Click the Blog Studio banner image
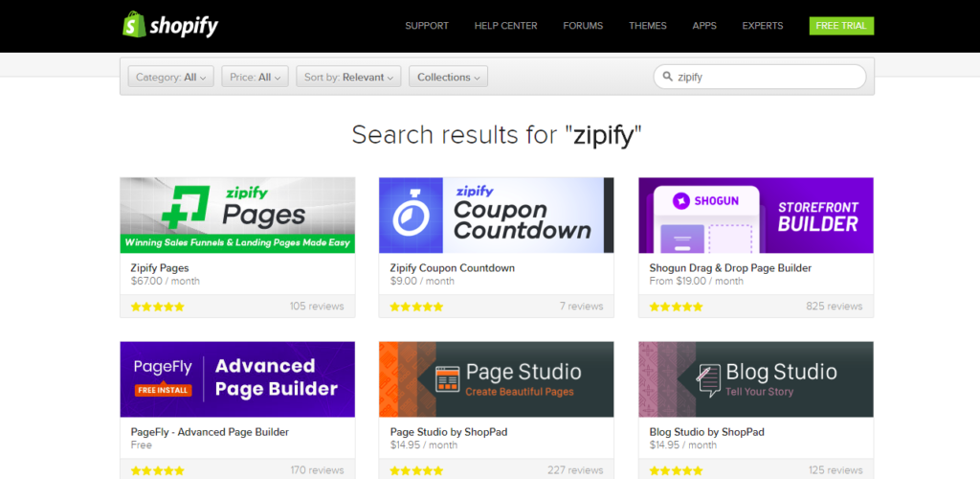Screen dimensions: 980x479 (756, 379)
